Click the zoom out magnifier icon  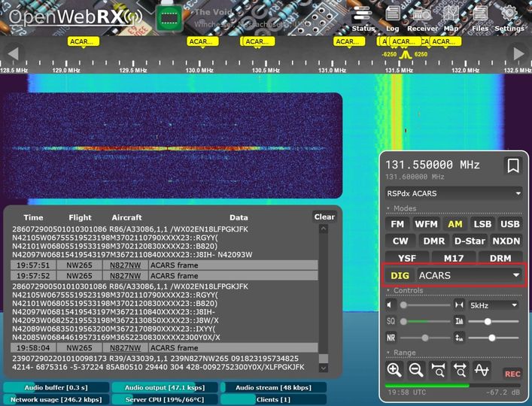pyautogui.click(x=415, y=369)
